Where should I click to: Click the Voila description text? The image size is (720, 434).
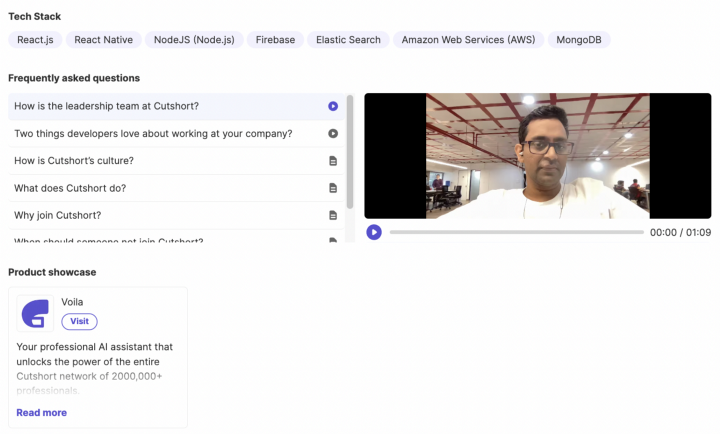pos(95,369)
